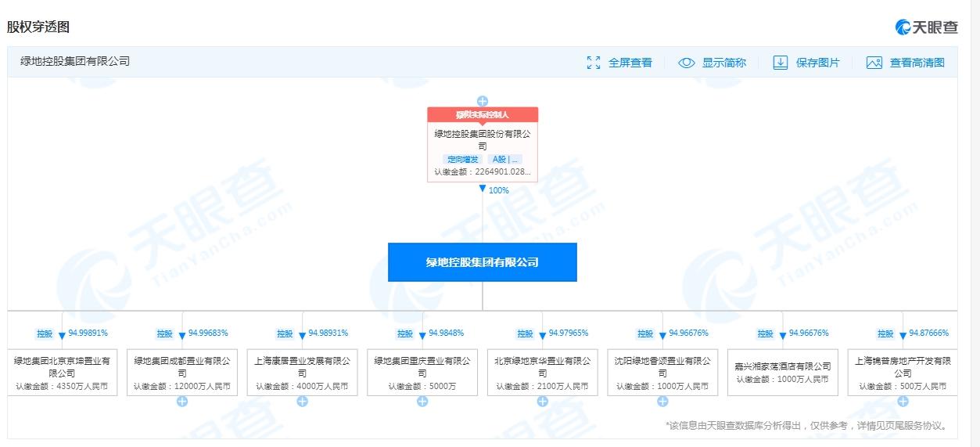980x447 pixels.
Task: Click the central 绿地控股集团有限公司 node
Action: click(483, 262)
